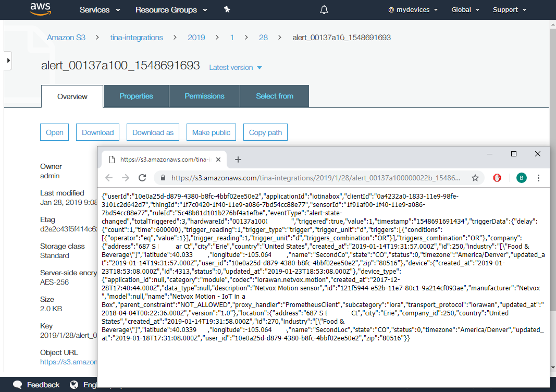556x392 pixels.
Task: Click the Feedback speech bubble icon
Action: (x=17, y=385)
